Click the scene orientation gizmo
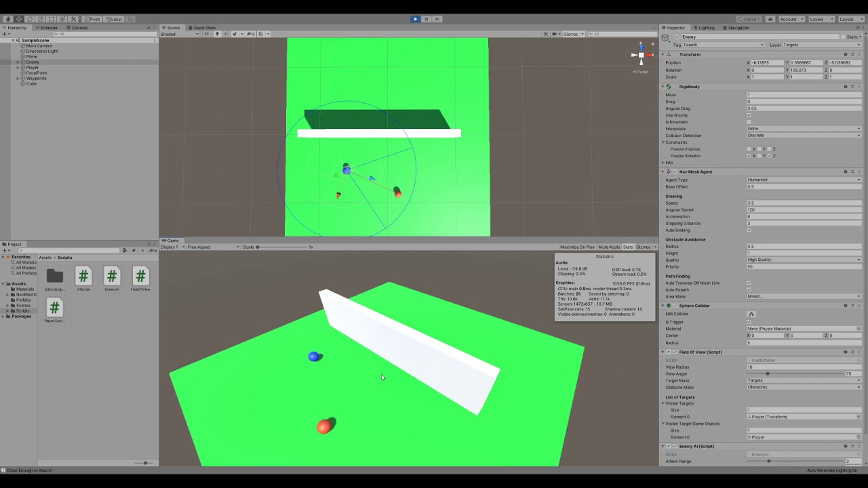The height and width of the screenshot is (488, 868). [x=641, y=56]
